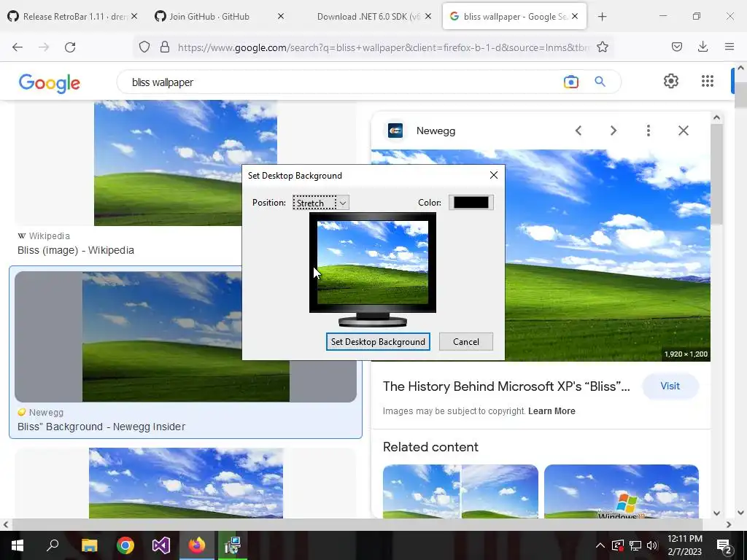Image resolution: width=747 pixels, height=560 pixels.
Task: Click the Firefox taskbar icon
Action: [x=196, y=545]
